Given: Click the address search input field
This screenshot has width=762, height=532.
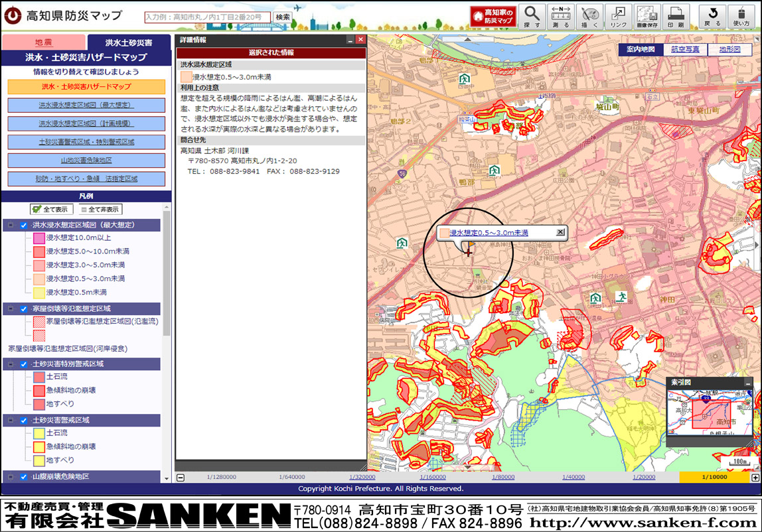Looking at the screenshot, I should [207, 17].
